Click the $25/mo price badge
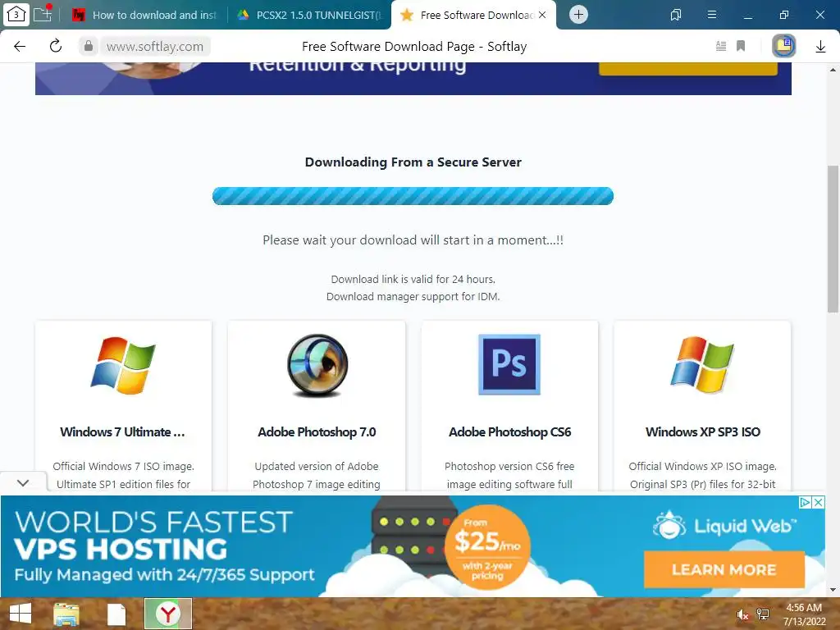Image resolution: width=840 pixels, height=630 pixels. click(487, 546)
